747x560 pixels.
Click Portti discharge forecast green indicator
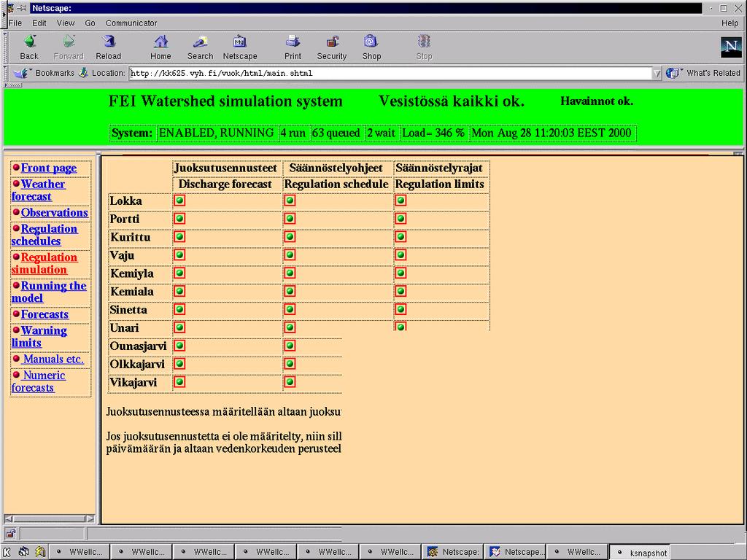point(179,219)
